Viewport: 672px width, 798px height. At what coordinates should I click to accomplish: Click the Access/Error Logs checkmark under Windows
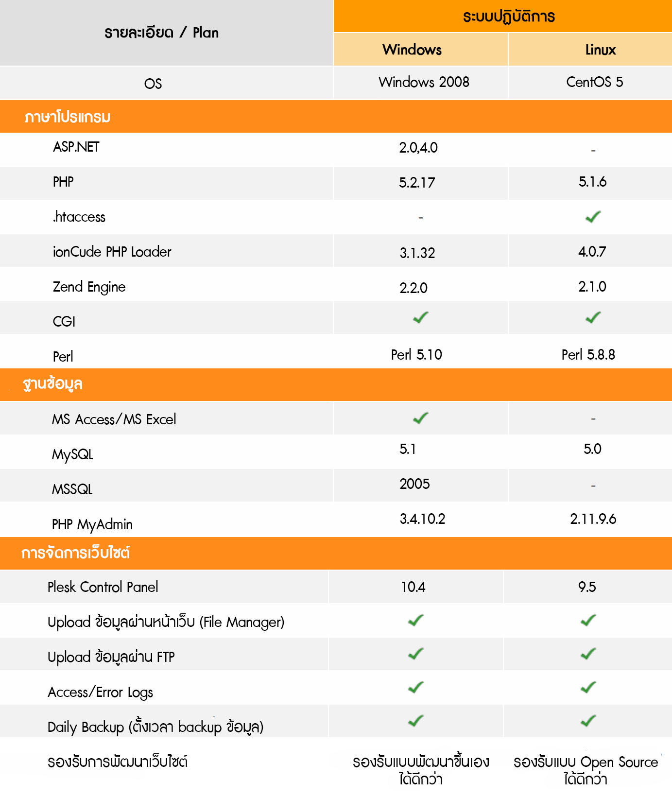[x=415, y=687]
